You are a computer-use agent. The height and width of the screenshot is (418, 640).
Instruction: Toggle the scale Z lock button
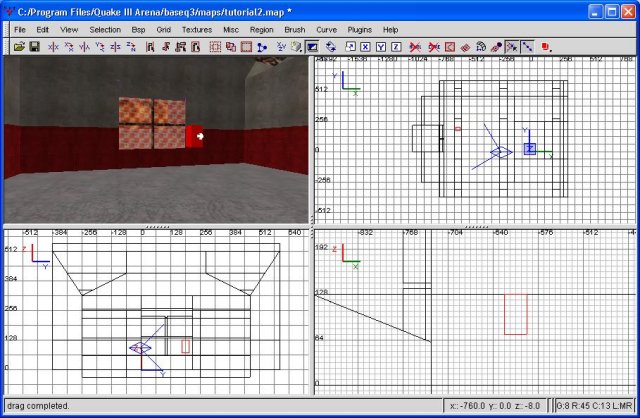tap(396, 47)
